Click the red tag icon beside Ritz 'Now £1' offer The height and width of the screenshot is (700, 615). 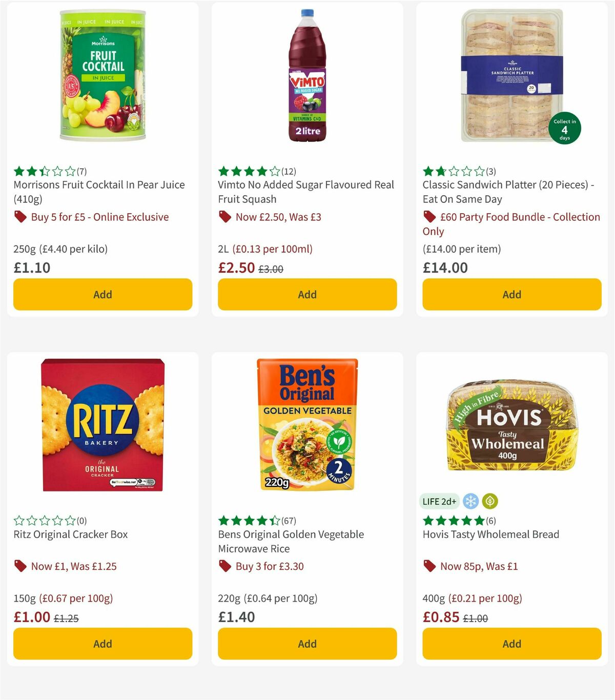click(x=20, y=566)
